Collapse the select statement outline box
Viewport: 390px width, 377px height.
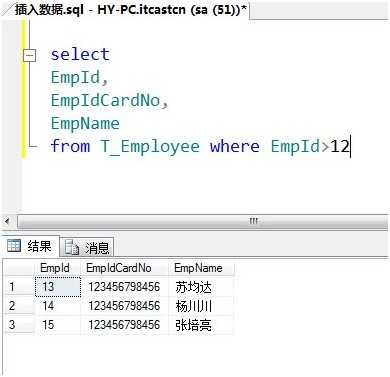[30, 55]
